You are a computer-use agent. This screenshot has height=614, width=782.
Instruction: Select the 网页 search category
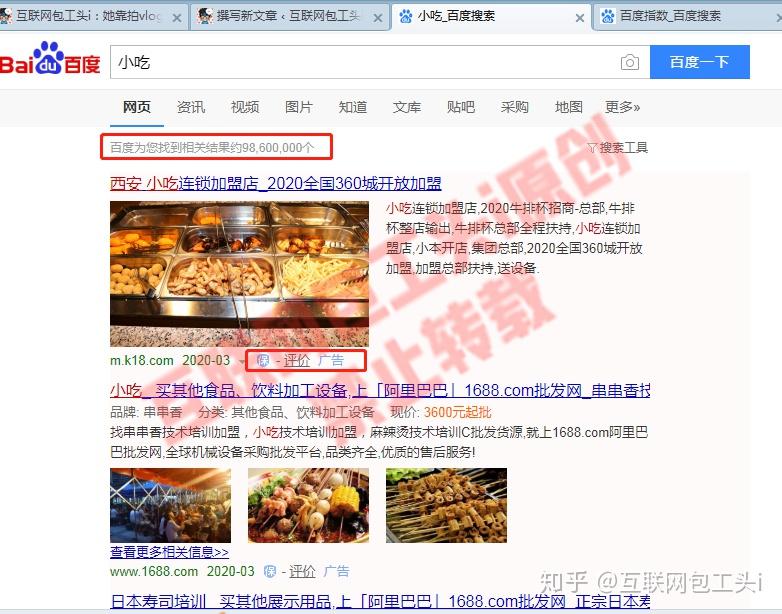[137, 107]
